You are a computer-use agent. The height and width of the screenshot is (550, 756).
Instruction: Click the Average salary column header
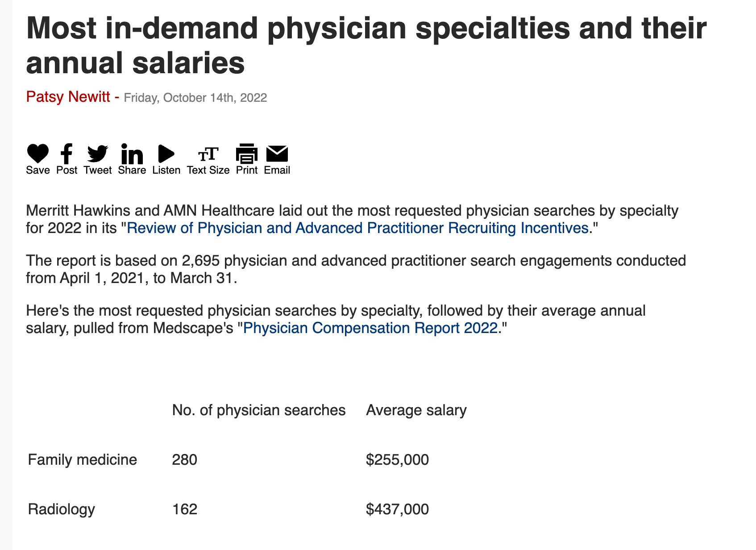pos(416,410)
